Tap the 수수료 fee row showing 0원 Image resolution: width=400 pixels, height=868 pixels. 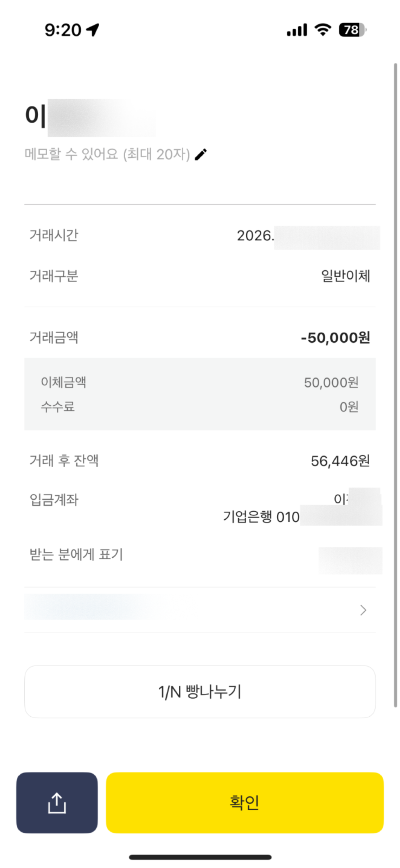pos(200,407)
